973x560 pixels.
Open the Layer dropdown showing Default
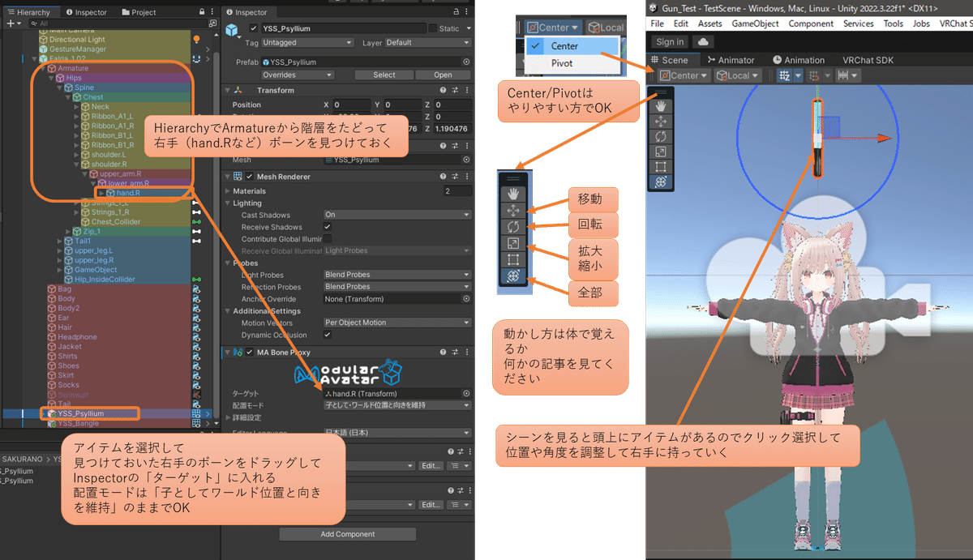click(x=427, y=43)
